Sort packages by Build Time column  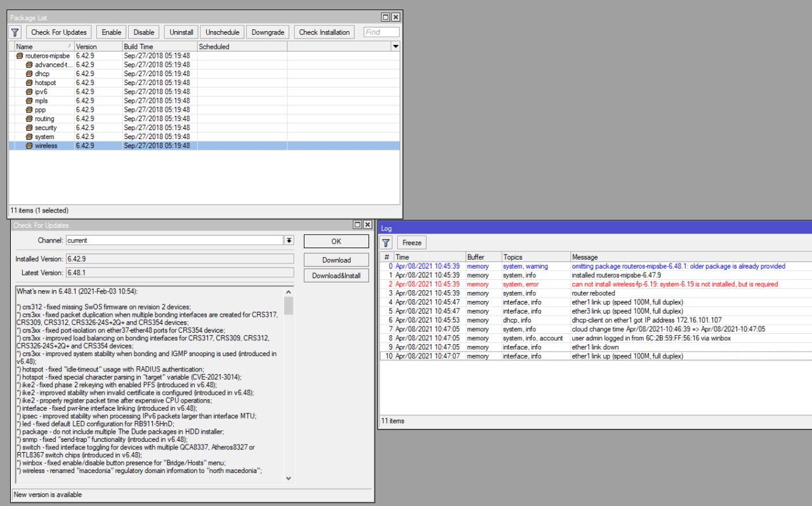(x=159, y=47)
